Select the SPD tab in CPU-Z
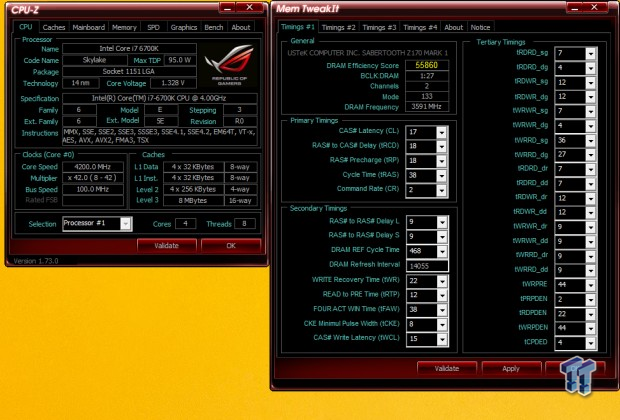 coord(153,27)
